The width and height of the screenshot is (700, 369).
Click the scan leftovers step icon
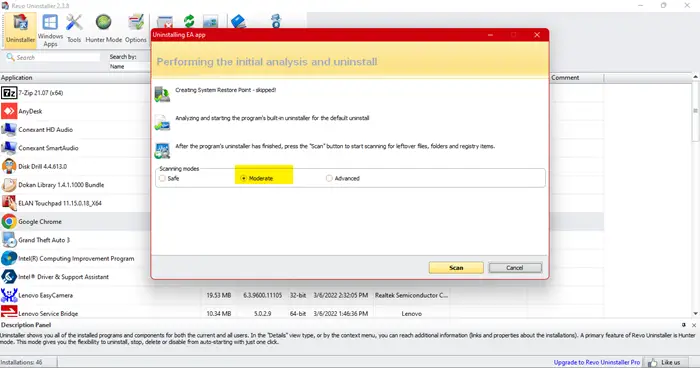pyautogui.click(x=162, y=151)
